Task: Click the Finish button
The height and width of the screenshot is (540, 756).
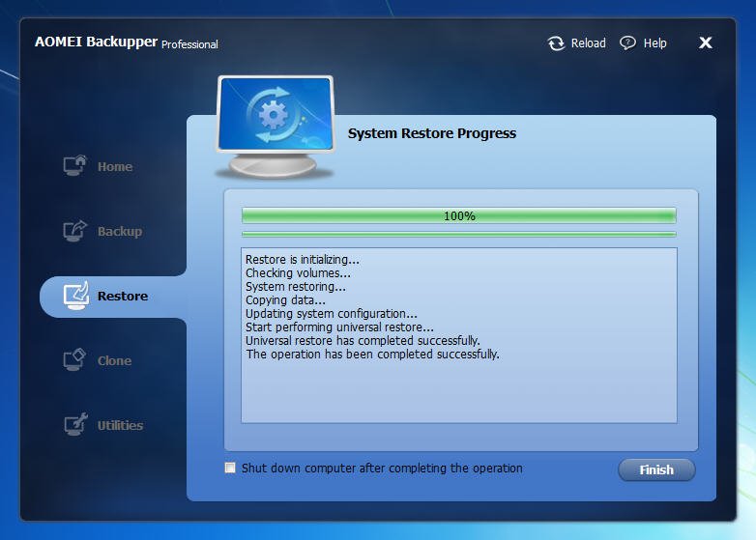Action: 656,469
